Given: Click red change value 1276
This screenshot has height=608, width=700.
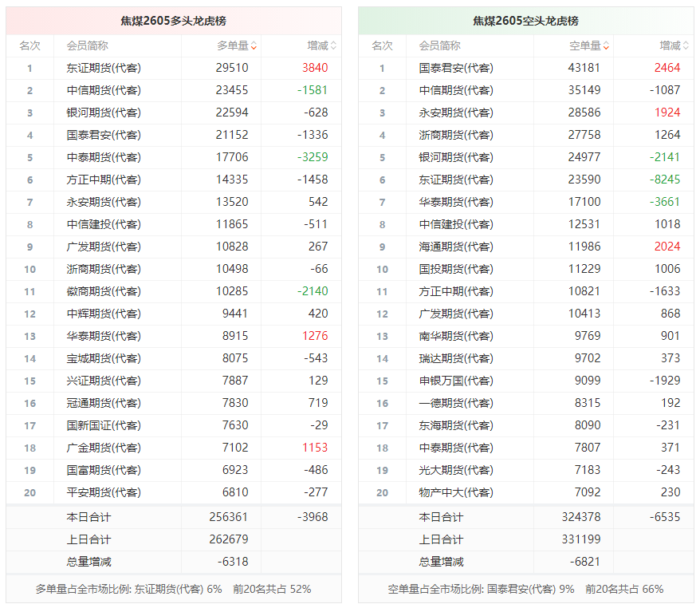Looking at the screenshot, I should (x=315, y=336).
